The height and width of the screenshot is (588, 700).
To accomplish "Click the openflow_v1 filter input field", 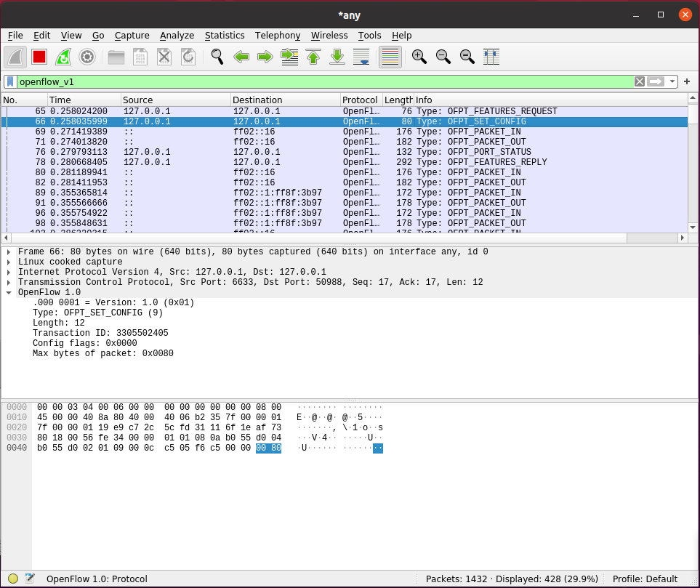I will coord(325,81).
